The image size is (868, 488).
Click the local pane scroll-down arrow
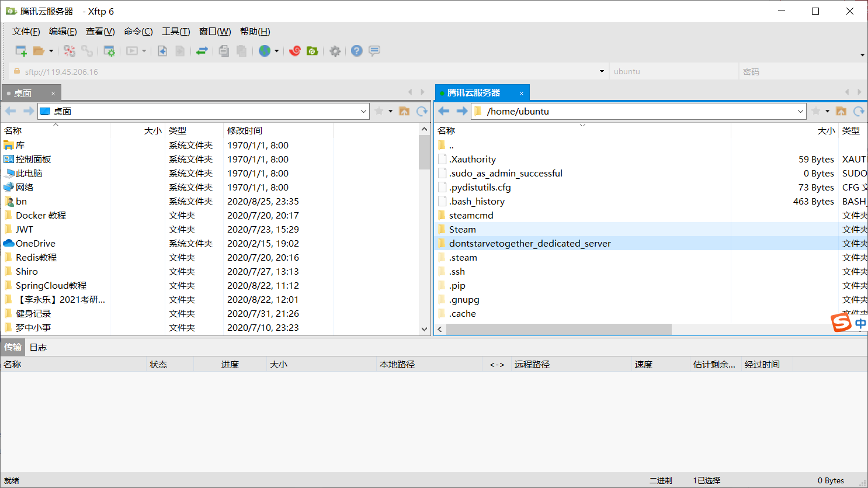pyautogui.click(x=425, y=329)
